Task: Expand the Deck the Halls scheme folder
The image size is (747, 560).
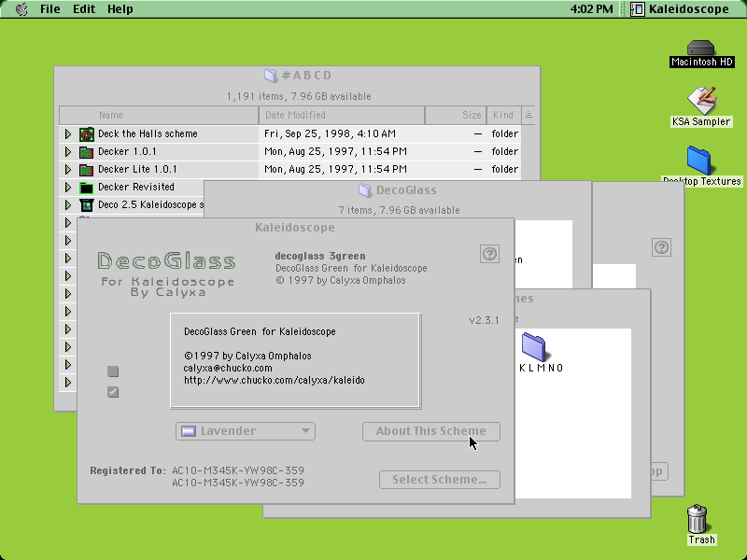Action: click(x=68, y=133)
